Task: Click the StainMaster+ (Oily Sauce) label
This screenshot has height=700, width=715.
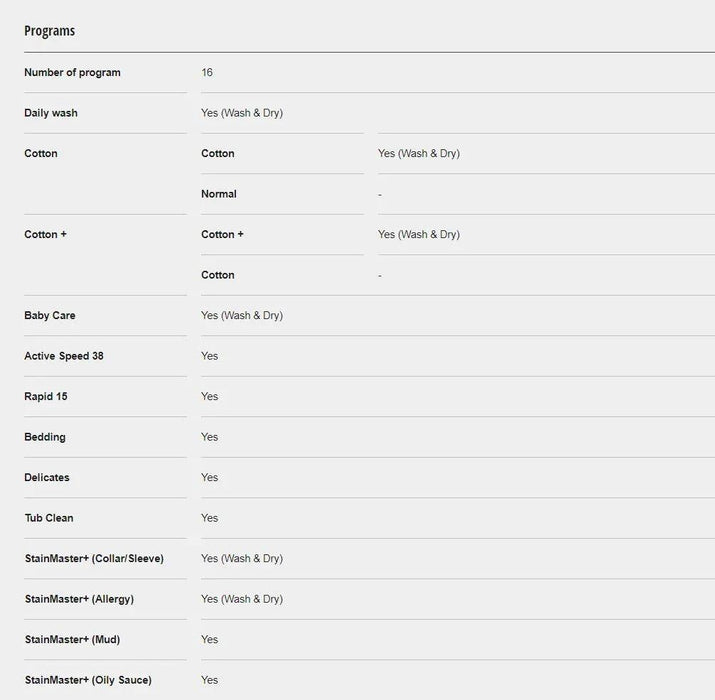Action: pos(88,680)
